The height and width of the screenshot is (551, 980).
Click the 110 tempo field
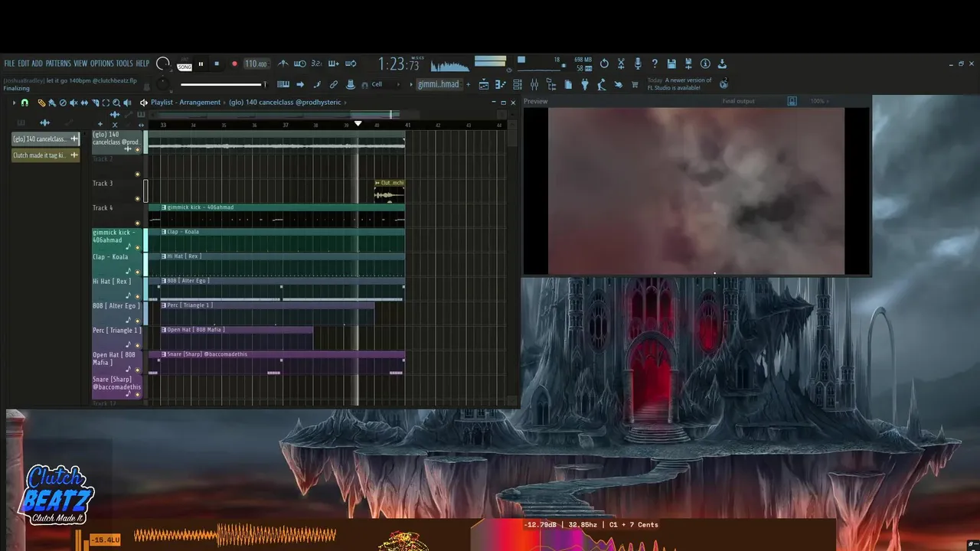tap(256, 64)
